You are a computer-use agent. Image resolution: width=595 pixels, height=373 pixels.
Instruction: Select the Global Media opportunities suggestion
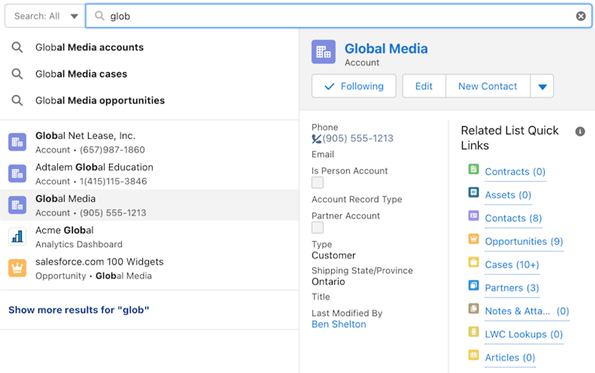149,100
